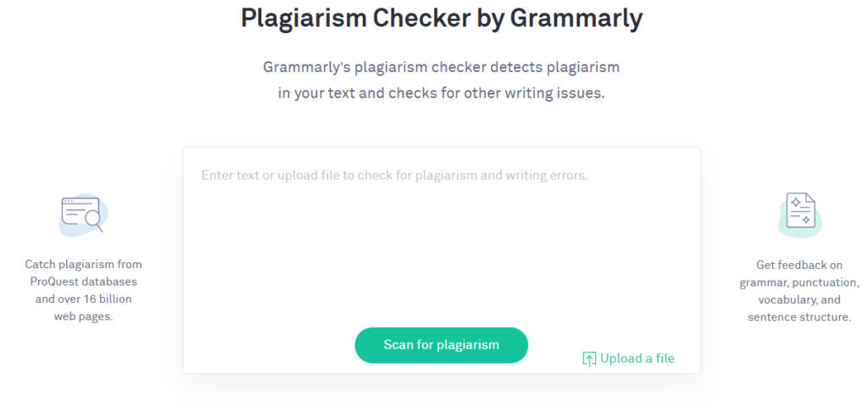Click the Plagiarism Checker by Grammarly heading
Screen dimensions: 868x403
tap(441, 19)
